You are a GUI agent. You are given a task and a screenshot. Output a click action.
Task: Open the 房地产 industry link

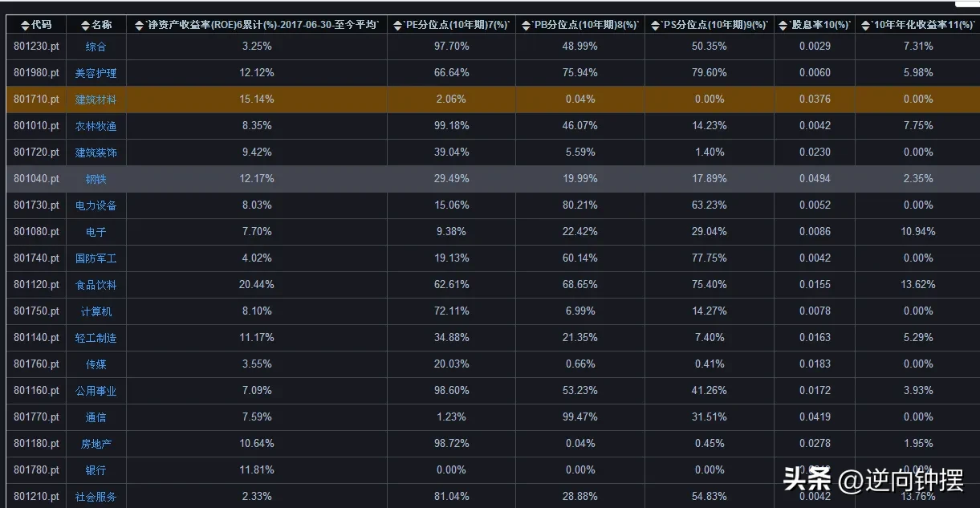tap(96, 444)
